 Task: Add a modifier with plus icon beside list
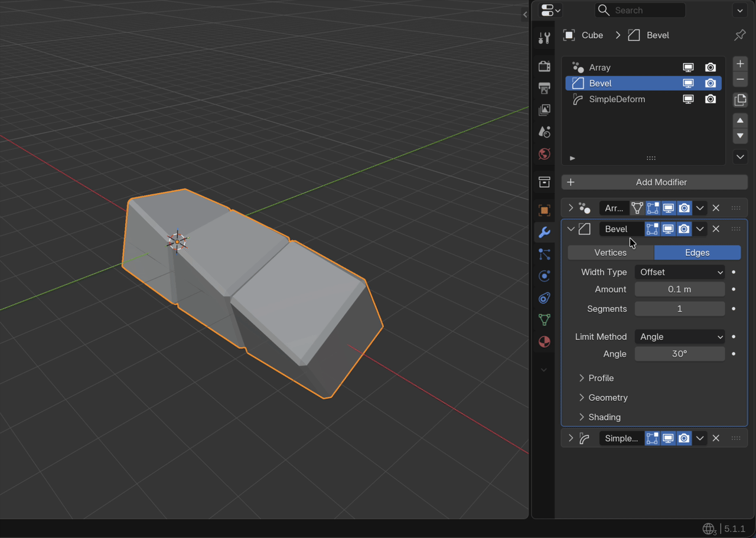[740, 64]
